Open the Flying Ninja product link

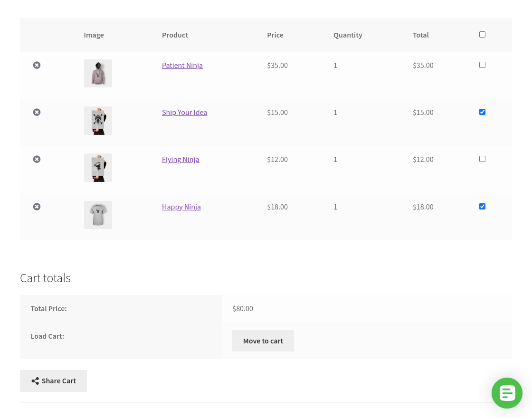(180, 159)
